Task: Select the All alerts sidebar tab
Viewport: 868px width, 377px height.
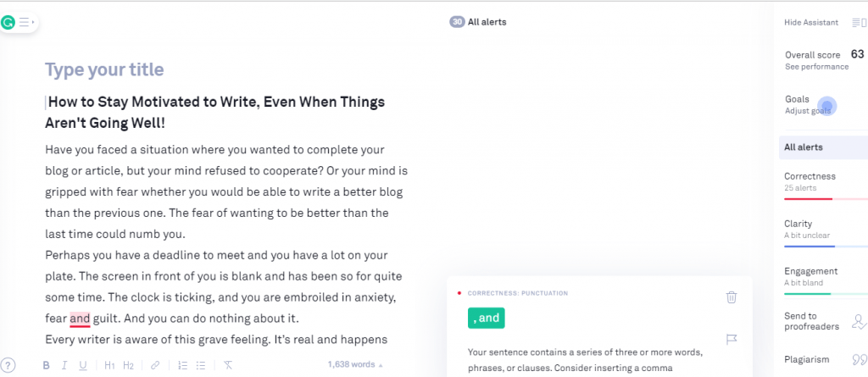Action: click(x=804, y=147)
